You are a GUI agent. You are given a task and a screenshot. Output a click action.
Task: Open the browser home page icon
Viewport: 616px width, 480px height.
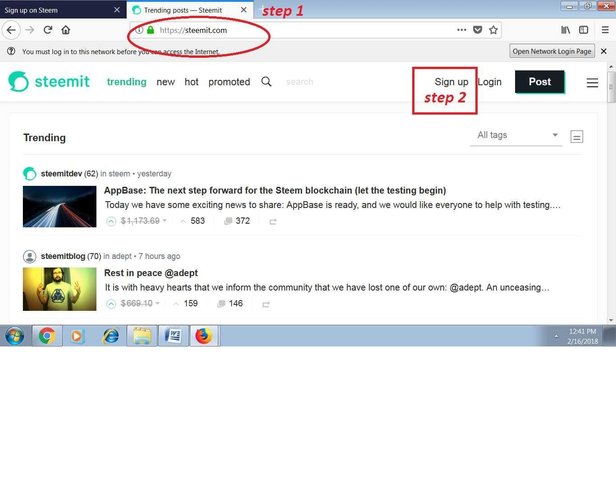point(66,30)
